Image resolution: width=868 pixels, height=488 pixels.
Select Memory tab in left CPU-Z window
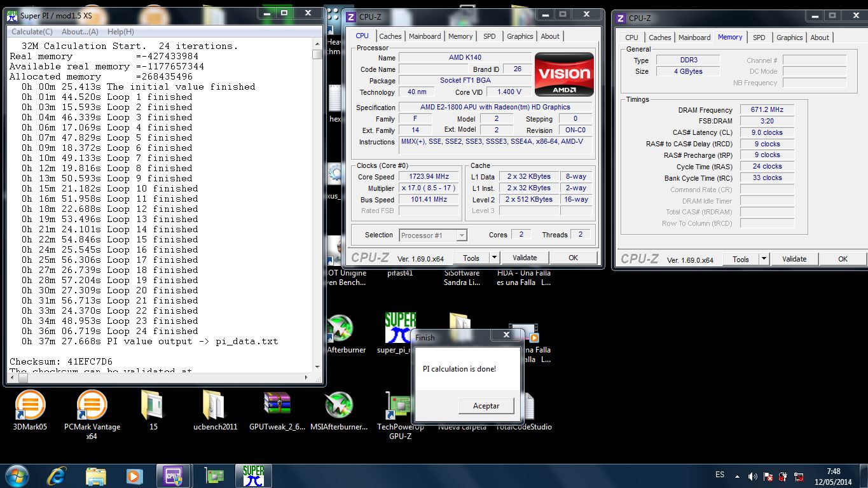(460, 36)
